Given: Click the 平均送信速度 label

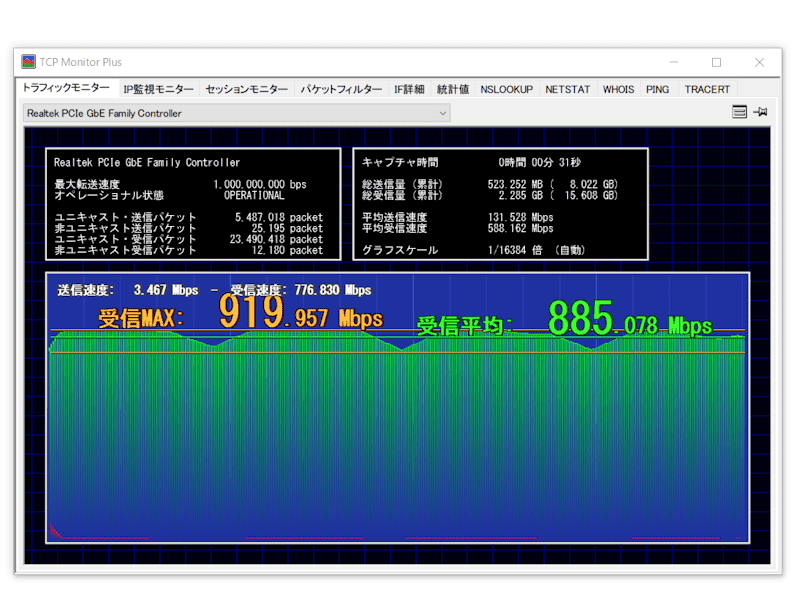Looking at the screenshot, I should [394, 217].
